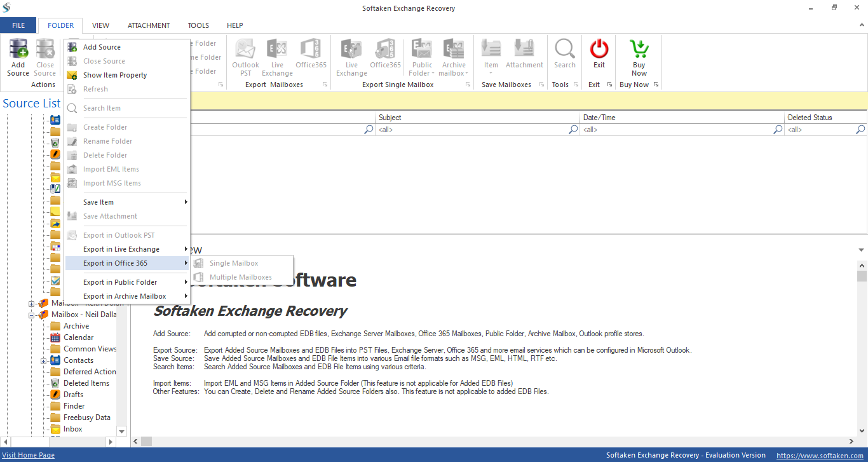Viewport: 868px width, 462px height.
Task: Open the Save Item submenu
Action: click(127, 202)
